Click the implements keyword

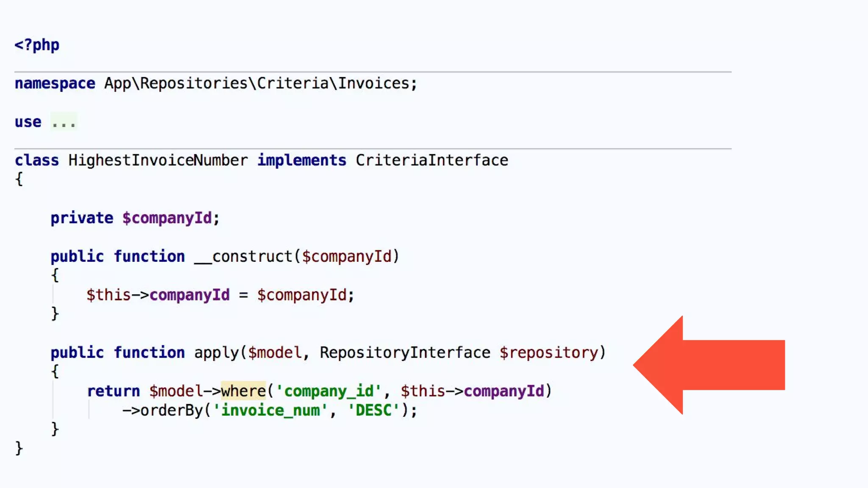302,161
